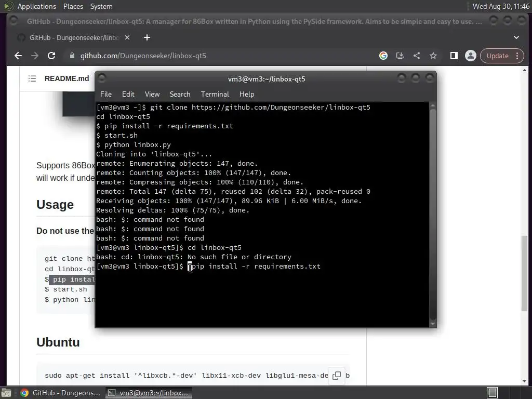Open the Terminal menu
The image size is (532, 399).
click(215, 95)
